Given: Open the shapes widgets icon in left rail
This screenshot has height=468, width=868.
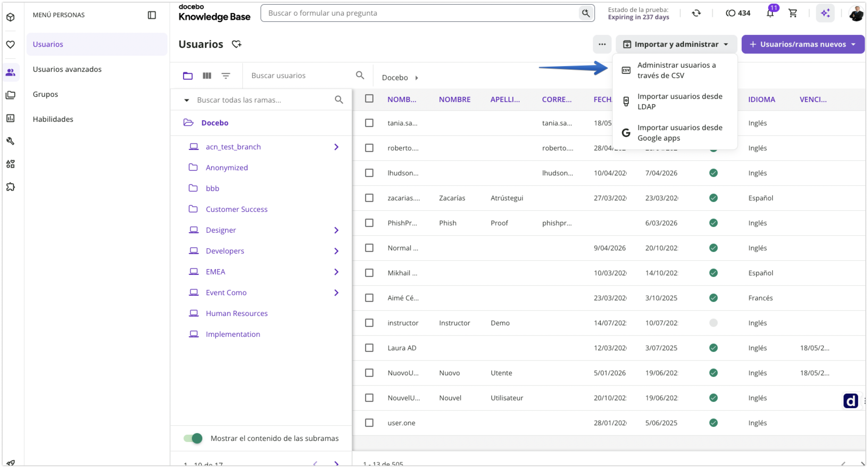Looking at the screenshot, I should 11,164.
